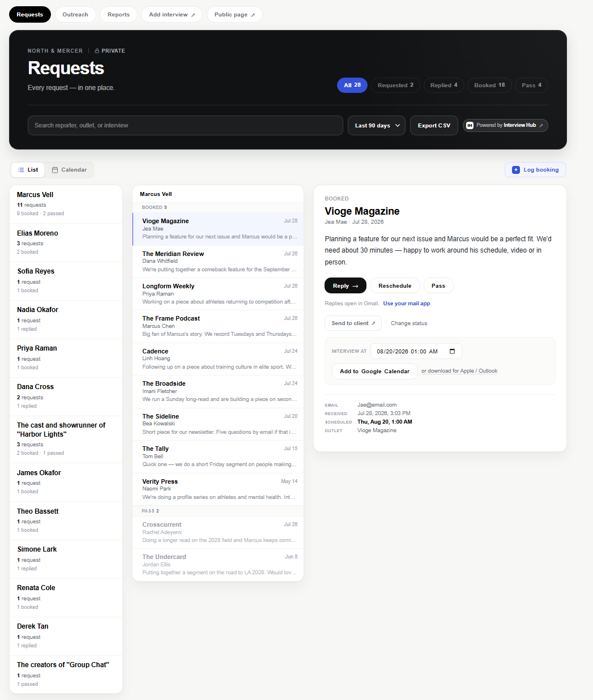
Task: Select the cast of Harbor Lights entry
Action: tap(66, 439)
